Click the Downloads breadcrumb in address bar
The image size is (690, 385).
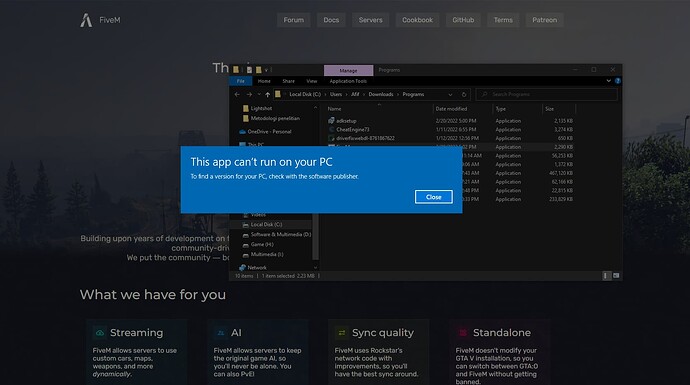381,94
